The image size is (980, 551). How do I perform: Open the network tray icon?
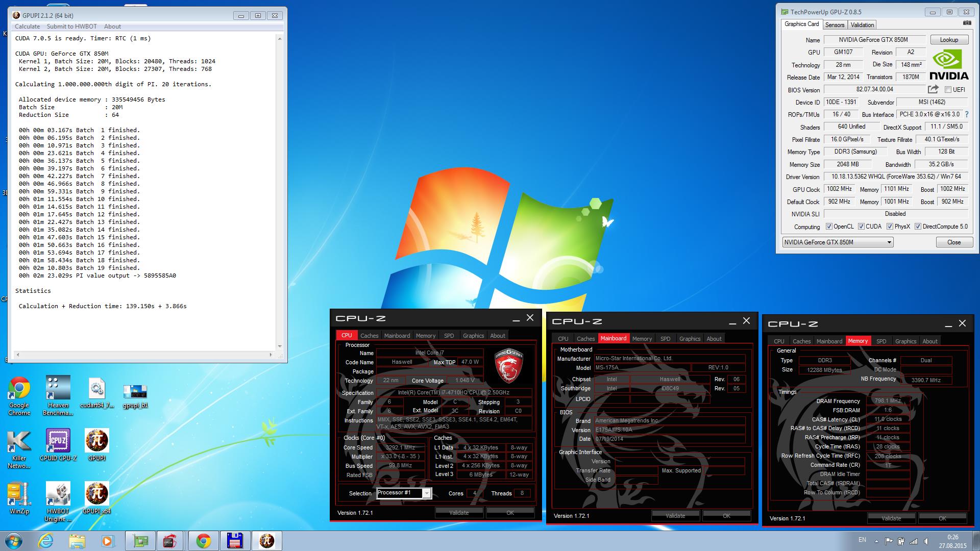(x=913, y=541)
